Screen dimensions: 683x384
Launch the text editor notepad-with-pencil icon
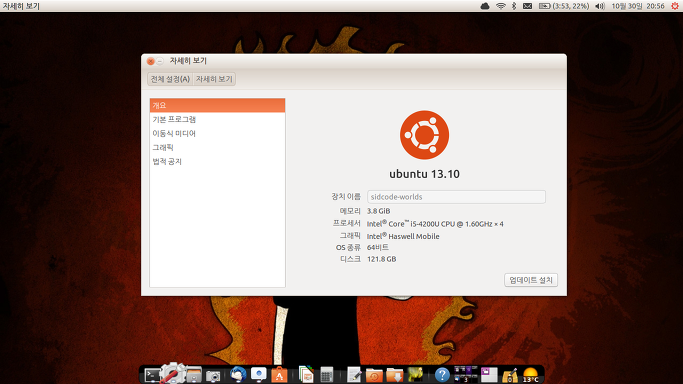(x=354, y=375)
